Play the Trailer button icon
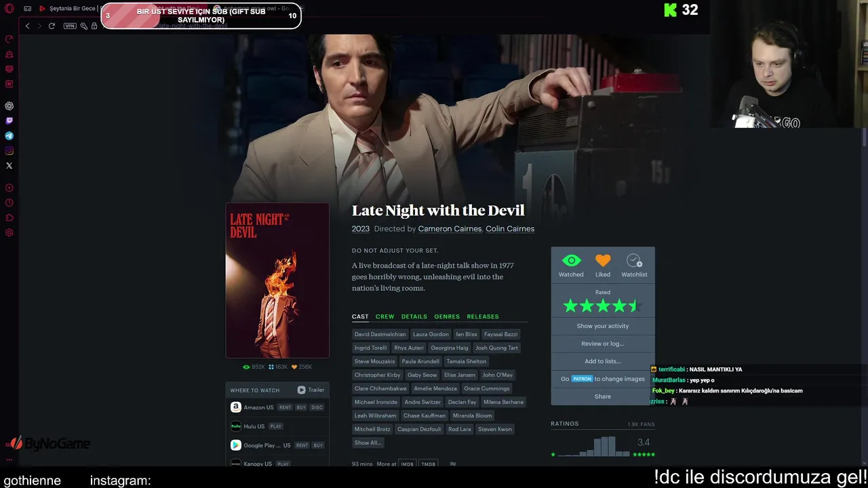This screenshot has width=868, height=488. click(301, 390)
